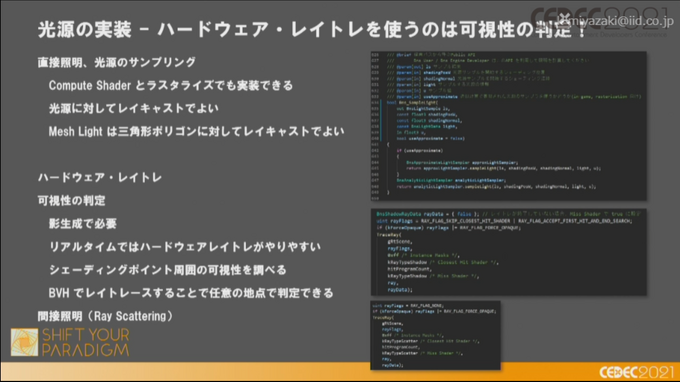Click the CEDEC2021 logo on the orange bar
Image resolution: width=680 pixels, height=382 pixels.
coord(637,372)
